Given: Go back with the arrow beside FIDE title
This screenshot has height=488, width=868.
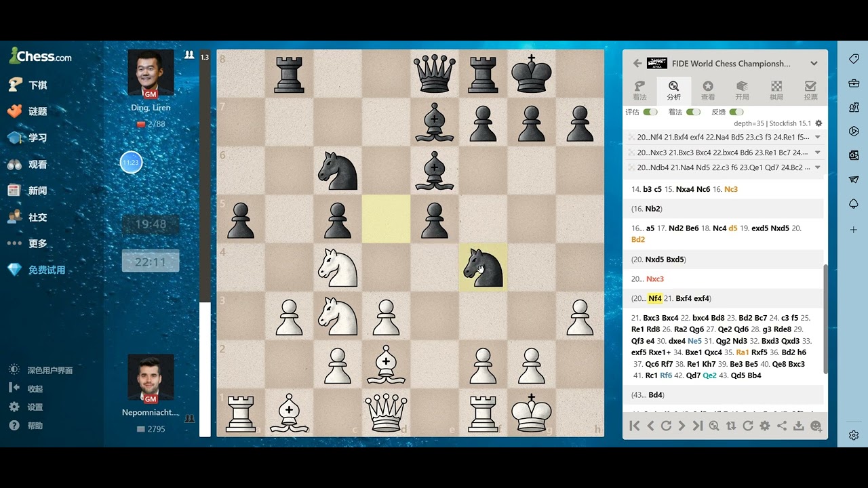Looking at the screenshot, I should 637,63.
